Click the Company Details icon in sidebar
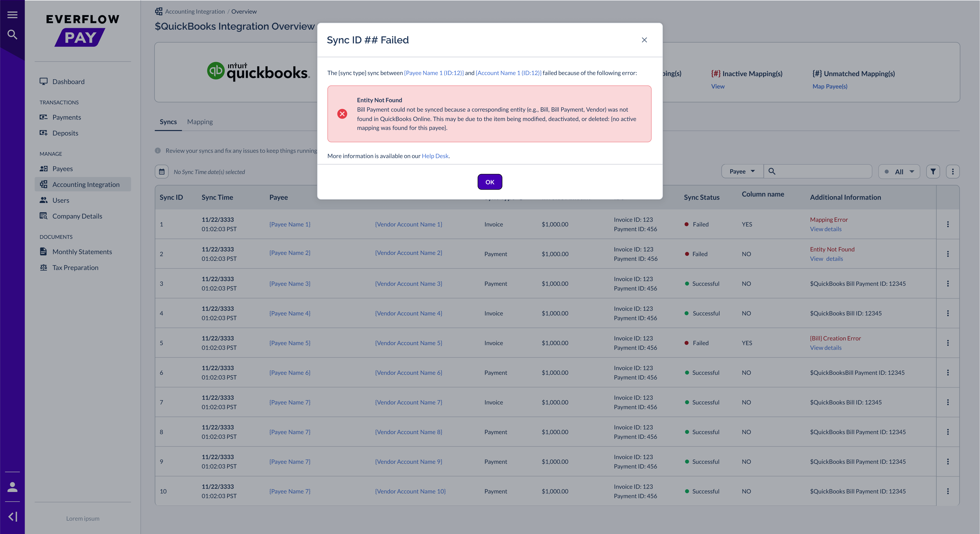Viewport: 980px width, 534px height. pyautogui.click(x=43, y=216)
